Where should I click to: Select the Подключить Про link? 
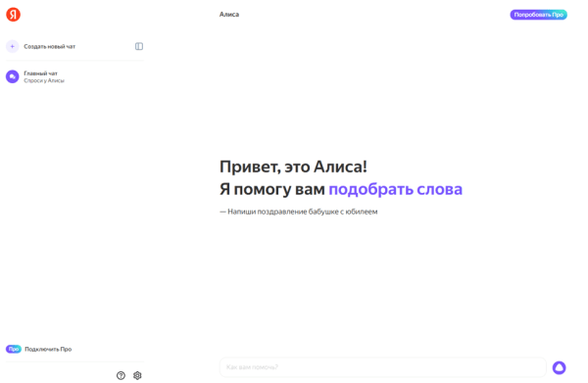[x=48, y=349]
